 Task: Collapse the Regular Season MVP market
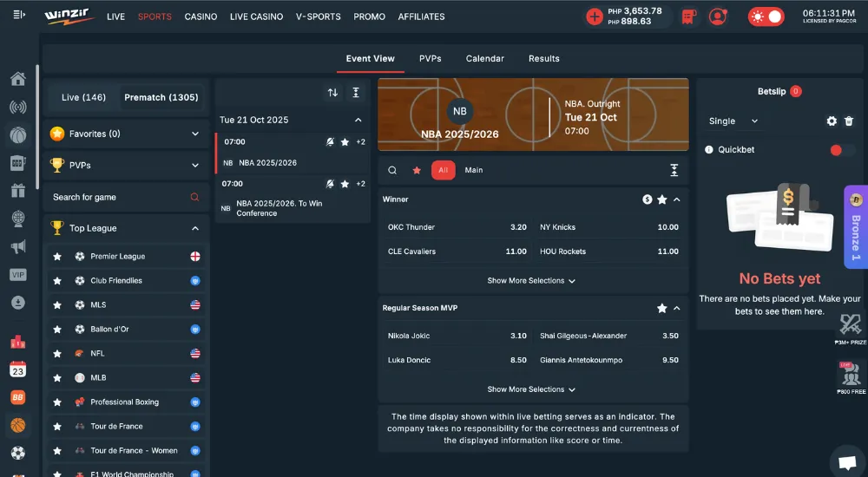[x=677, y=308]
